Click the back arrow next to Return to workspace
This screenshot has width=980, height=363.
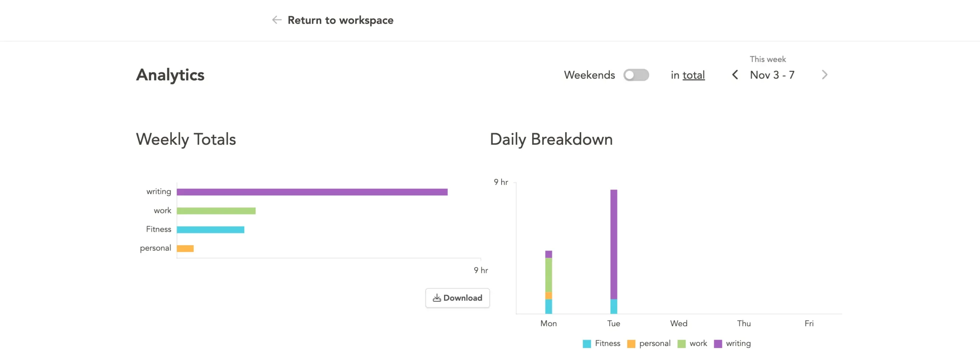point(276,20)
